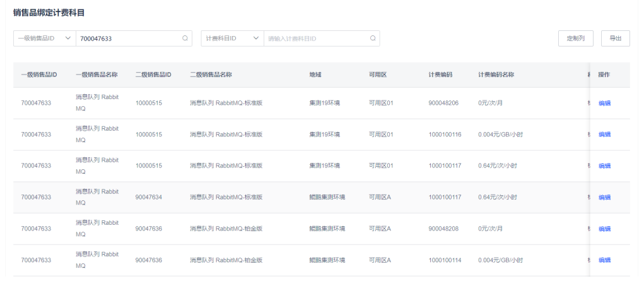This screenshot has width=644, height=288.
Task: Click billing code 900048208
Action: (x=443, y=229)
